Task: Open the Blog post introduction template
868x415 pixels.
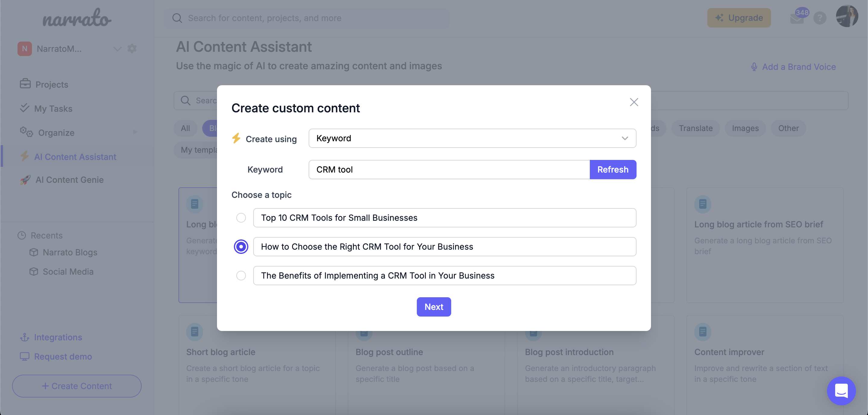Action: pos(596,365)
